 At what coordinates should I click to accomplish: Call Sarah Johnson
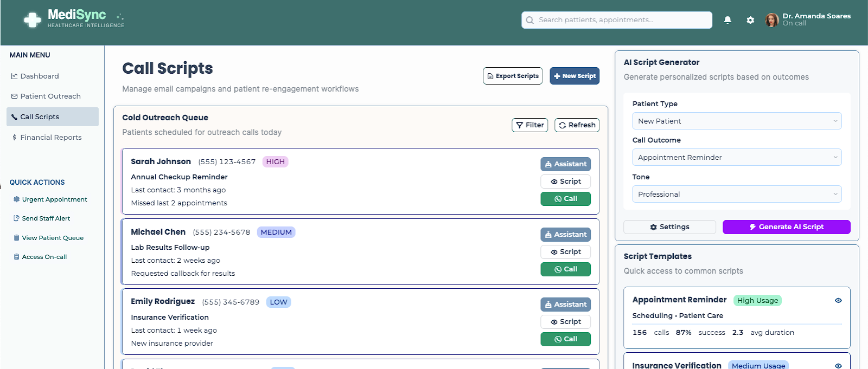coord(566,199)
